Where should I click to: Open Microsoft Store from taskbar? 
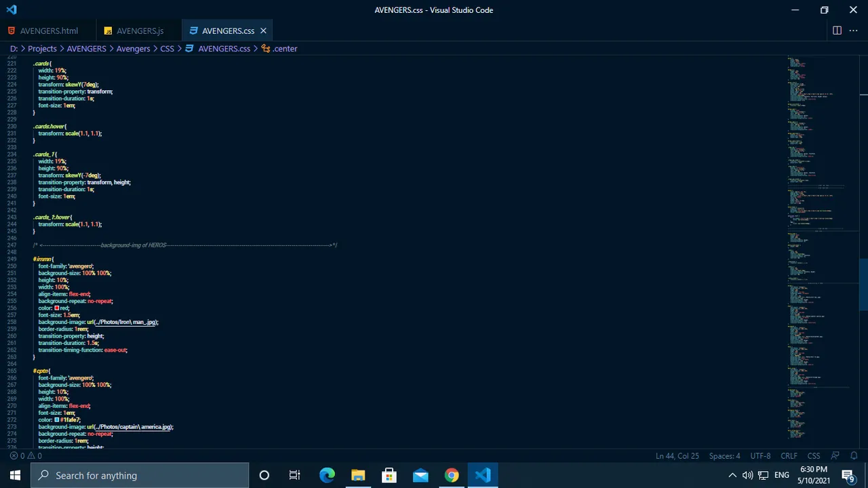(x=389, y=475)
